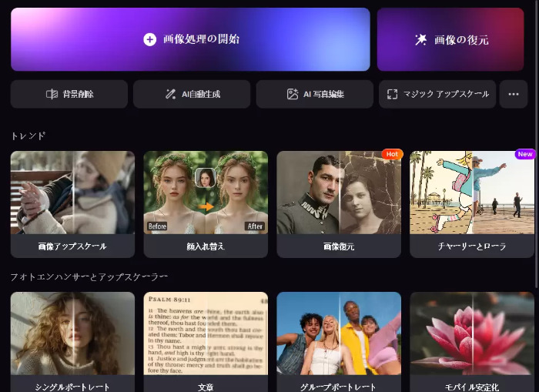Open the モバイル安定化 lotus flower thumbnail
The image size is (539, 392).
point(472,333)
